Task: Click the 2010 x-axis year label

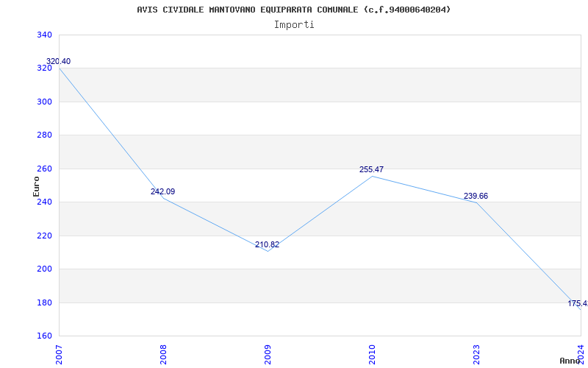Action: pyautogui.click(x=372, y=355)
